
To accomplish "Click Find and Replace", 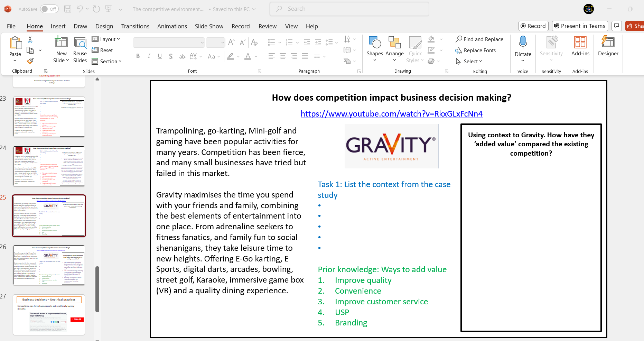I will point(479,39).
